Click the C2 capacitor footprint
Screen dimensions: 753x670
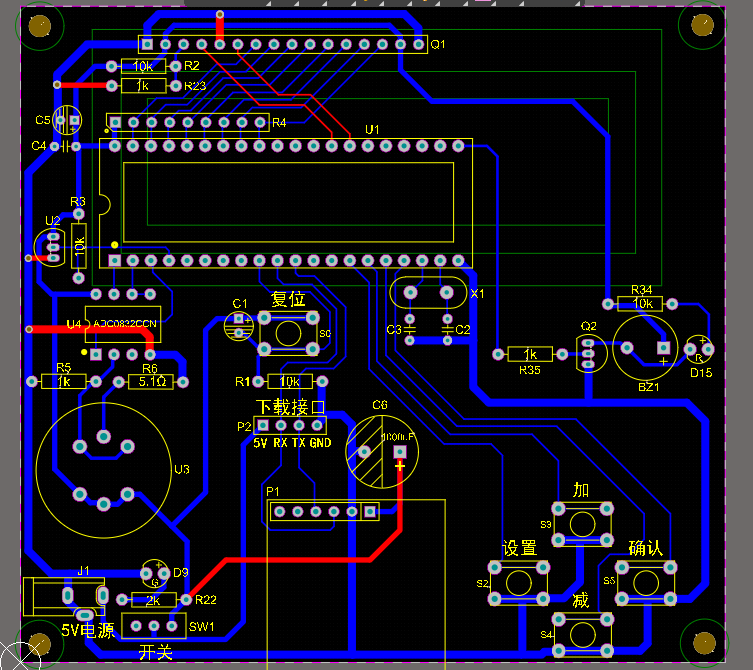coord(447,329)
